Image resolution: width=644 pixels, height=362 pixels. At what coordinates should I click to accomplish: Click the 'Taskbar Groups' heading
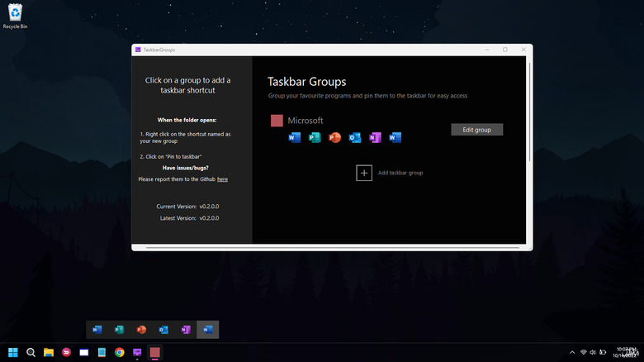(x=307, y=82)
